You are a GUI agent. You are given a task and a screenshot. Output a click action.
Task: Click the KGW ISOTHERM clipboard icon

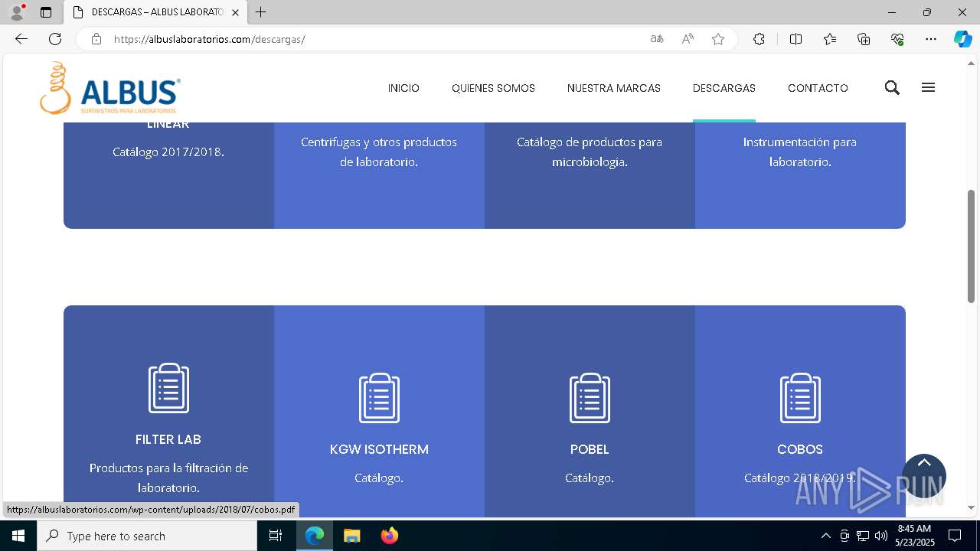coord(379,398)
